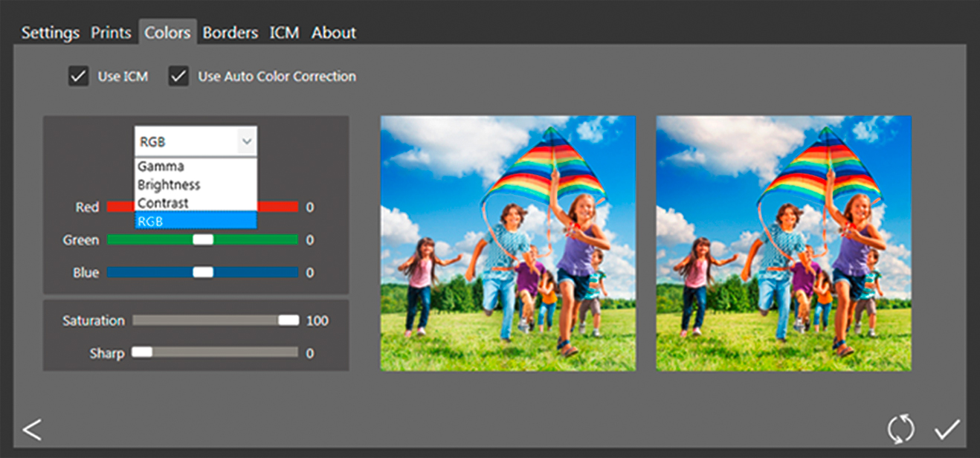Go to the Borders tab
This screenshot has height=458, width=980.
coord(231,33)
